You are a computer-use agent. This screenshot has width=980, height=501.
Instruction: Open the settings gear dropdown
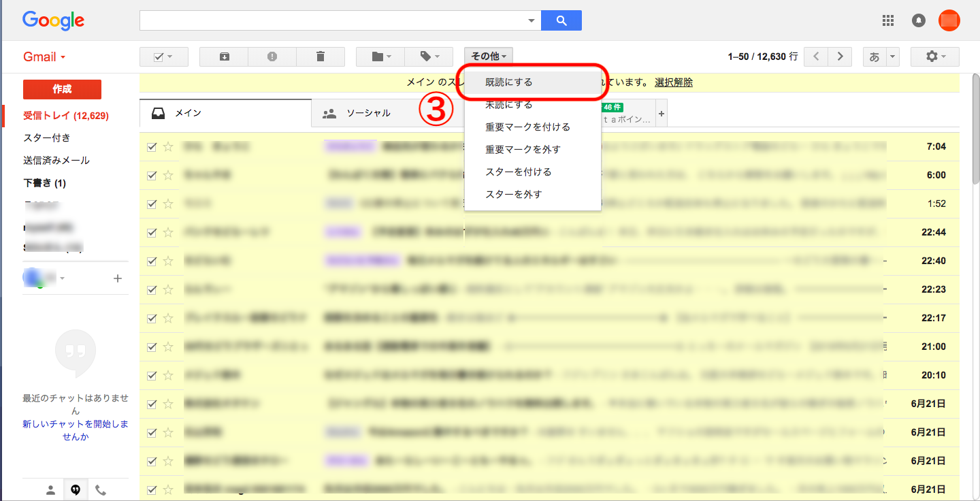tap(934, 57)
